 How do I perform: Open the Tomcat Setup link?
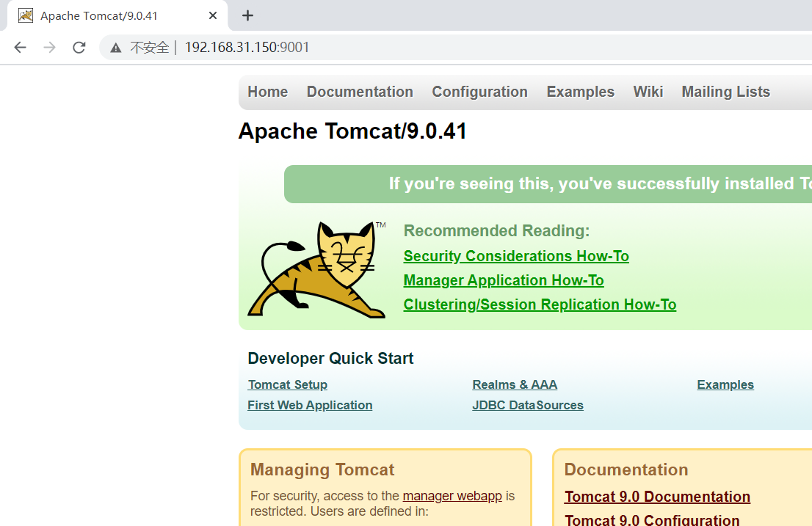point(287,385)
